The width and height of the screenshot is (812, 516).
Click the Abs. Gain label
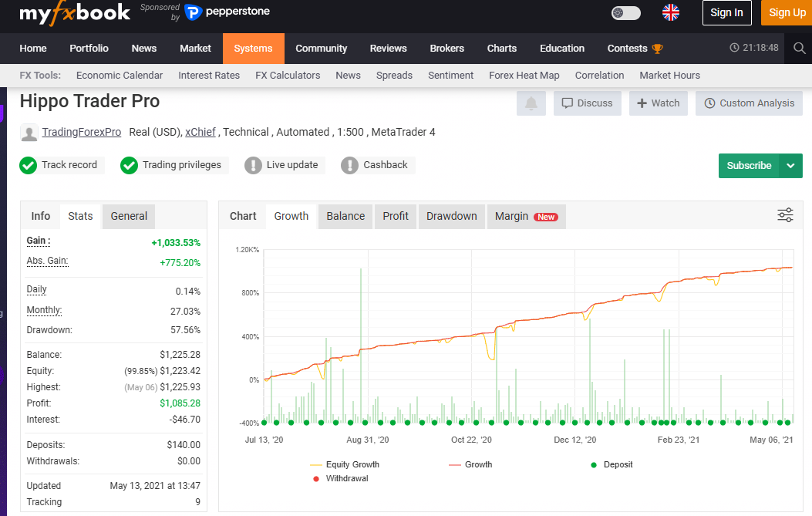(x=47, y=261)
